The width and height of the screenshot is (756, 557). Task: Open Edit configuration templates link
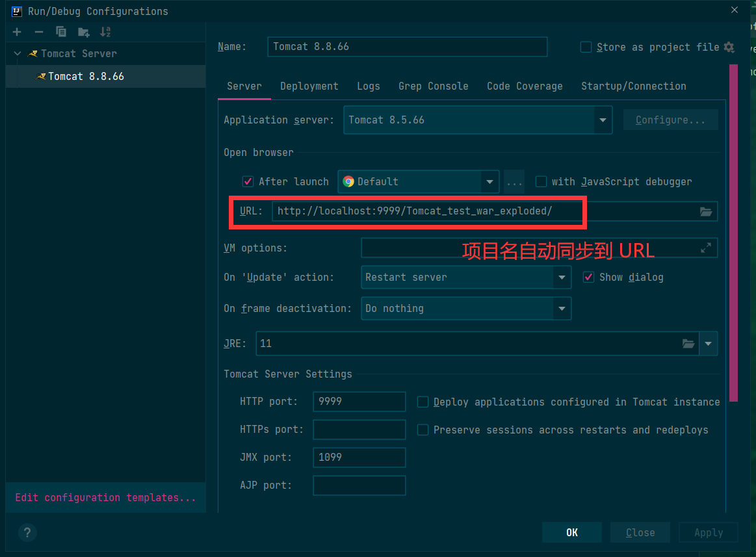point(105,498)
